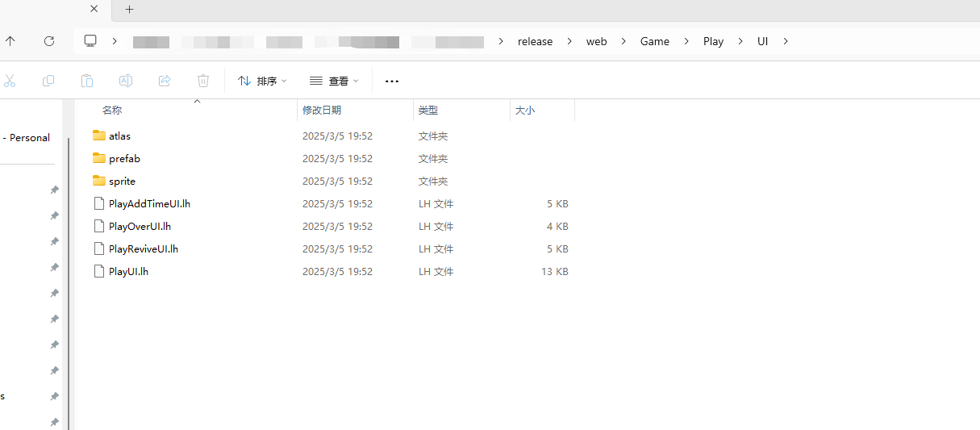The height and width of the screenshot is (430, 980).
Task: Navigate to the Game breadcrumb folder
Action: pyautogui.click(x=654, y=41)
